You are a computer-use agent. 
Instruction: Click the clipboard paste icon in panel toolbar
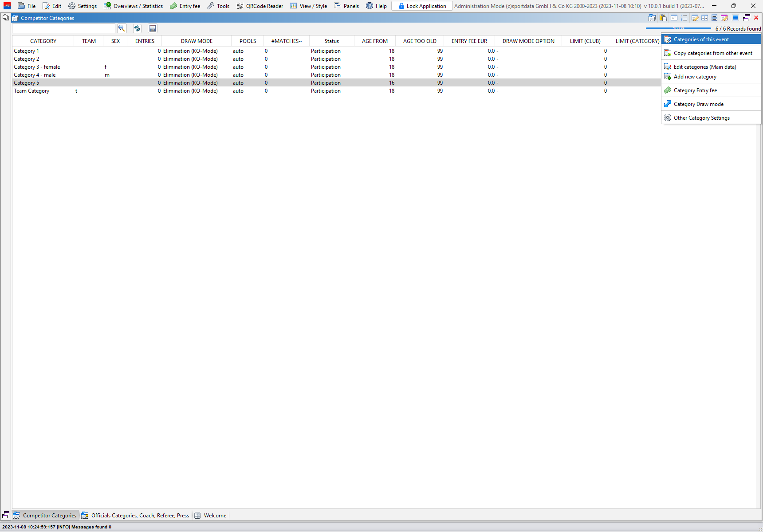click(x=663, y=18)
